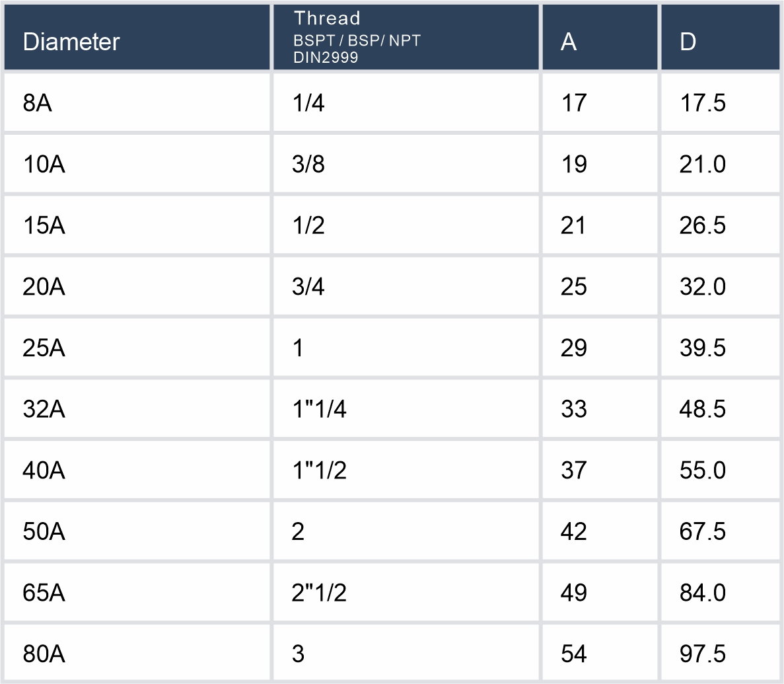784x684 pixels.
Task: Select the 25A diameter cell
Action: 44,348
